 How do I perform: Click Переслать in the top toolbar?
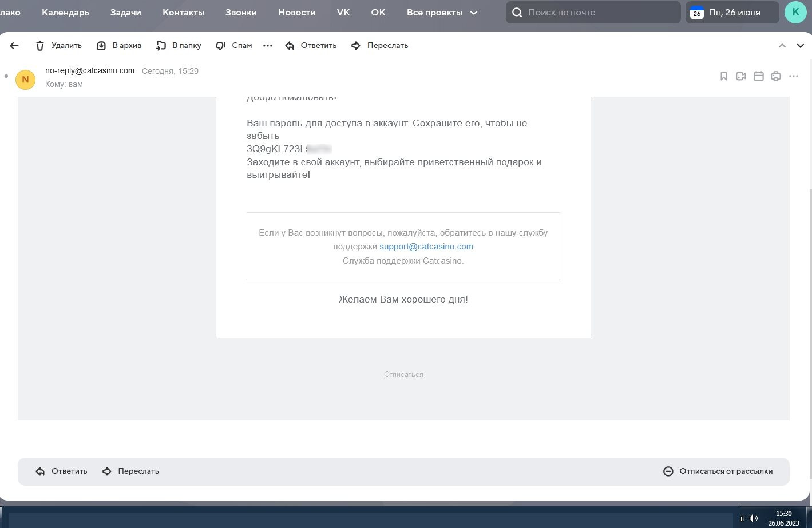[x=379, y=46]
